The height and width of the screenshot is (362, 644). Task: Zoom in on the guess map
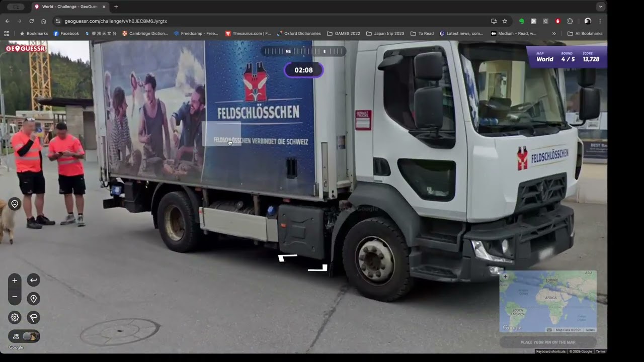click(505, 277)
